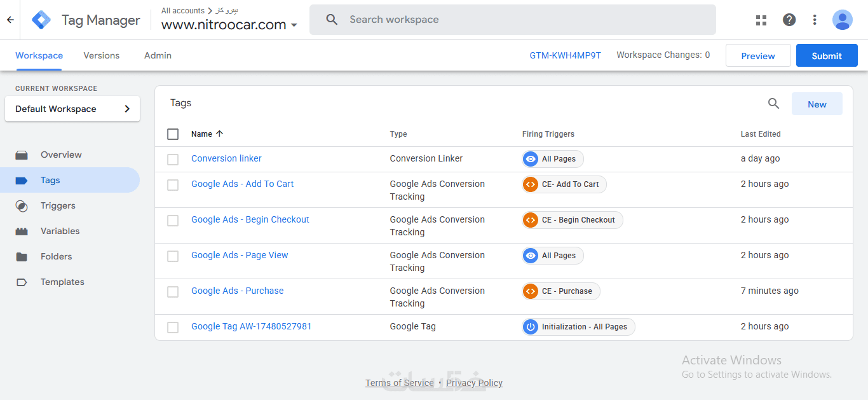Open the three-dot more options menu
Screen dimensions: 868x400
(815, 20)
